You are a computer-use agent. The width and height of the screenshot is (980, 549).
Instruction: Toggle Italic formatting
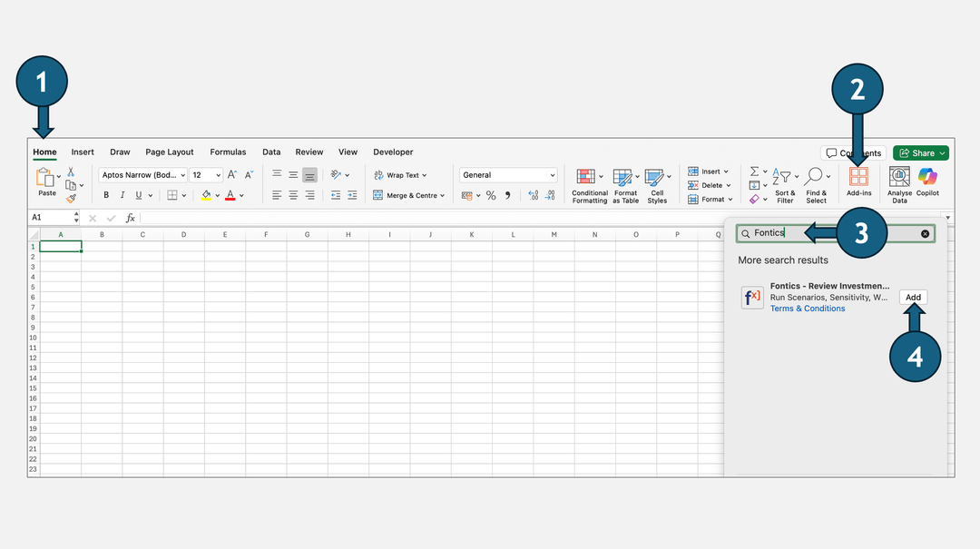[122, 195]
